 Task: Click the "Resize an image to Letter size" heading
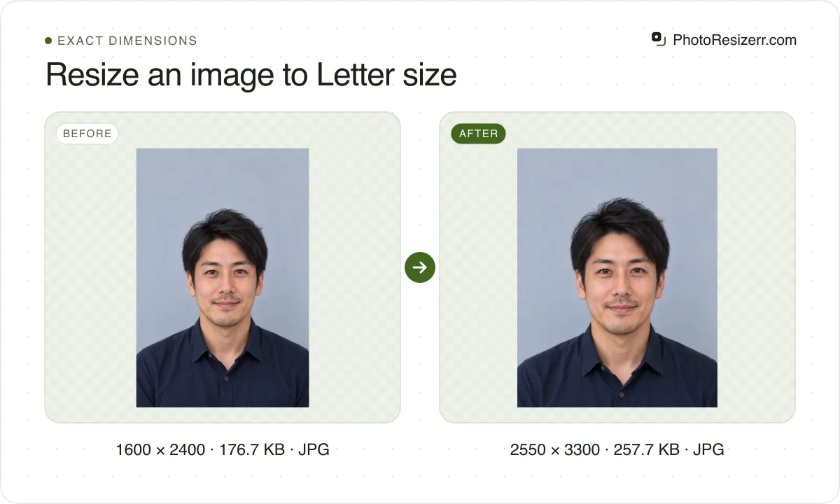pyautogui.click(x=251, y=75)
